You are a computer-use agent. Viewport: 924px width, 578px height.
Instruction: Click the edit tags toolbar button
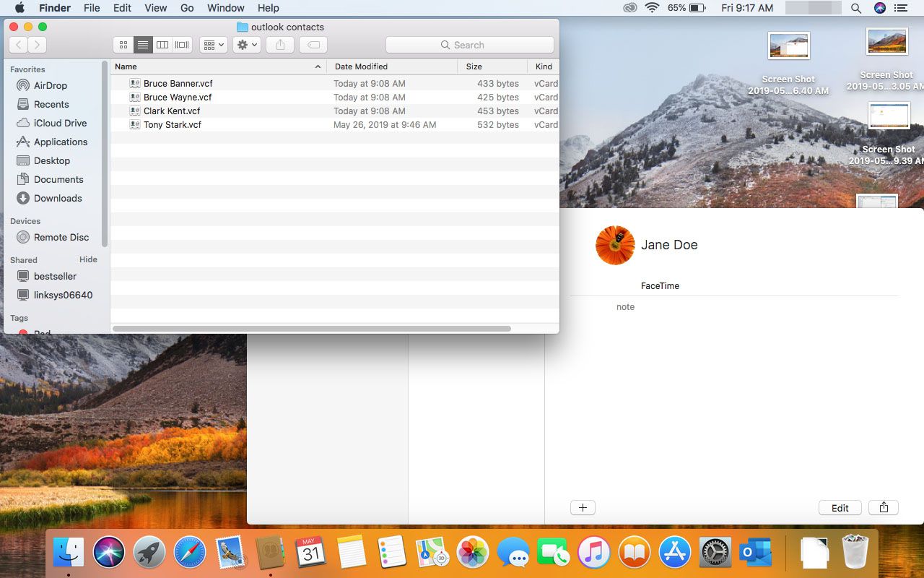point(313,45)
